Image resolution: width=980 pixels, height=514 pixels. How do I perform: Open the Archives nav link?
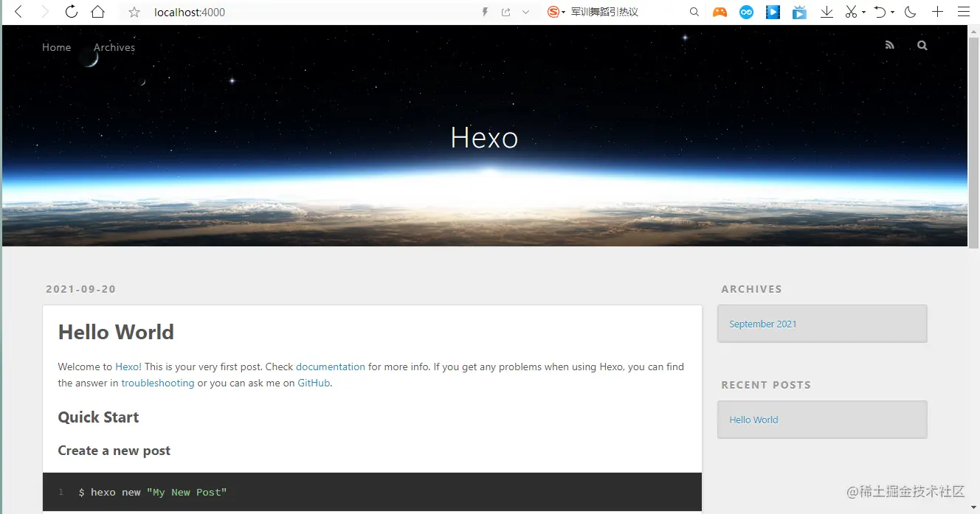[114, 47]
